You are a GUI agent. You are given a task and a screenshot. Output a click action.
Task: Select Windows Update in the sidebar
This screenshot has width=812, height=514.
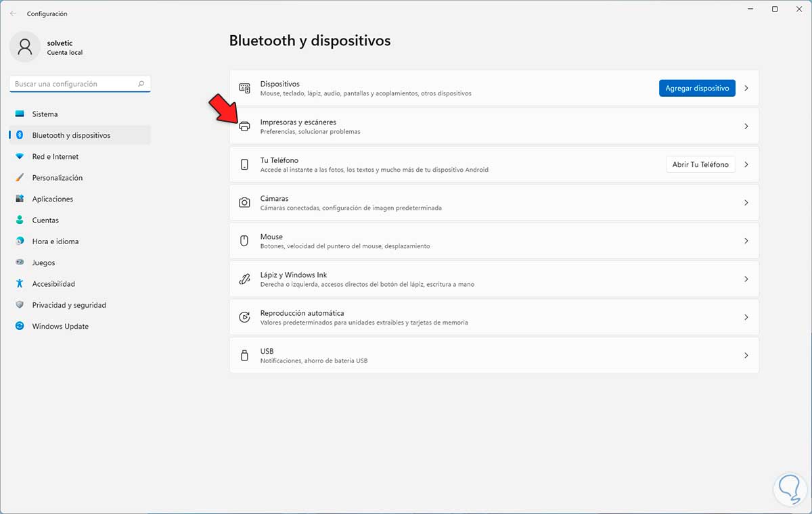[x=60, y=326]
